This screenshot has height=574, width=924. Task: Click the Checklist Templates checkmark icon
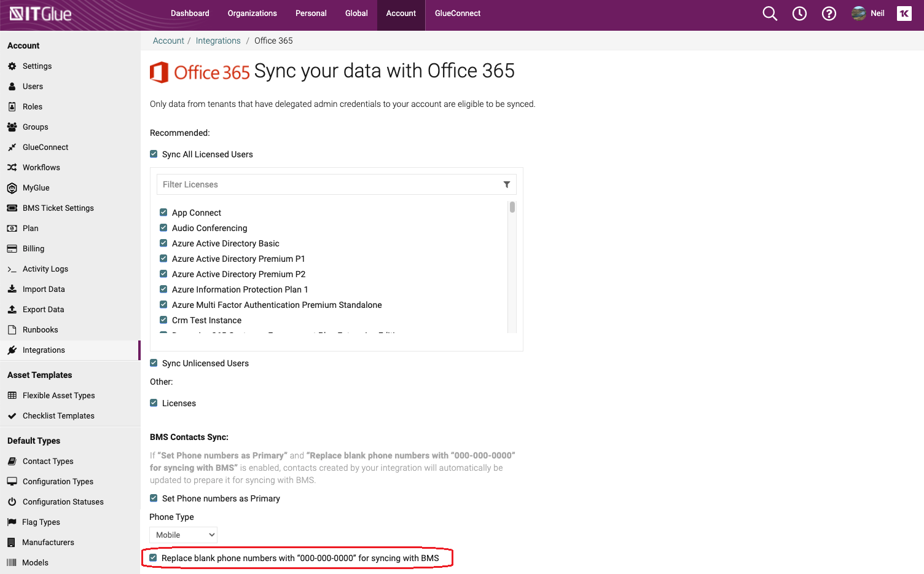12,416
